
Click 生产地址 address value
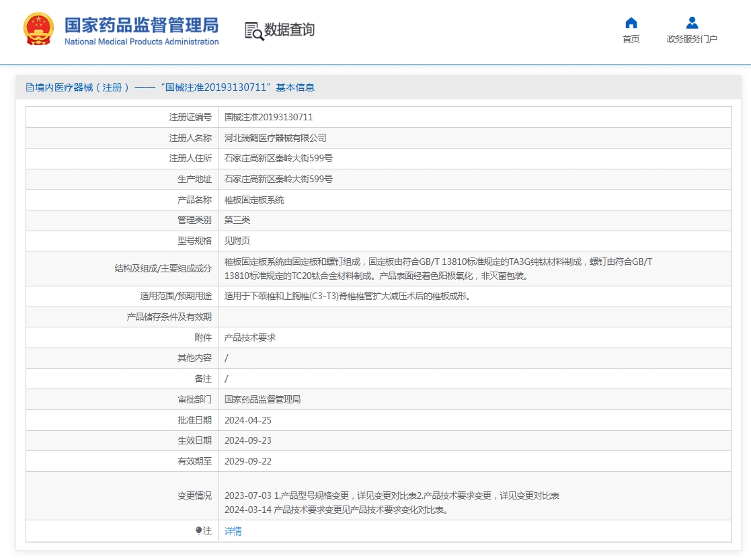tap(278, 179)
